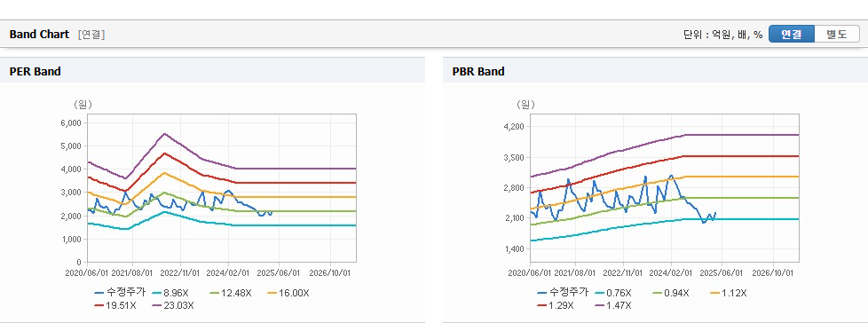Toggle the 1.12X legend entry
The image size is (868, 323).
click(x=728, y=293)
